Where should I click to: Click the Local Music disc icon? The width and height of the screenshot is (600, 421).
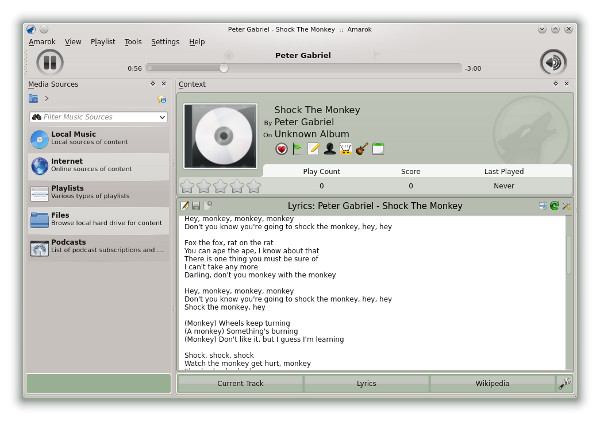pos(39,139)
